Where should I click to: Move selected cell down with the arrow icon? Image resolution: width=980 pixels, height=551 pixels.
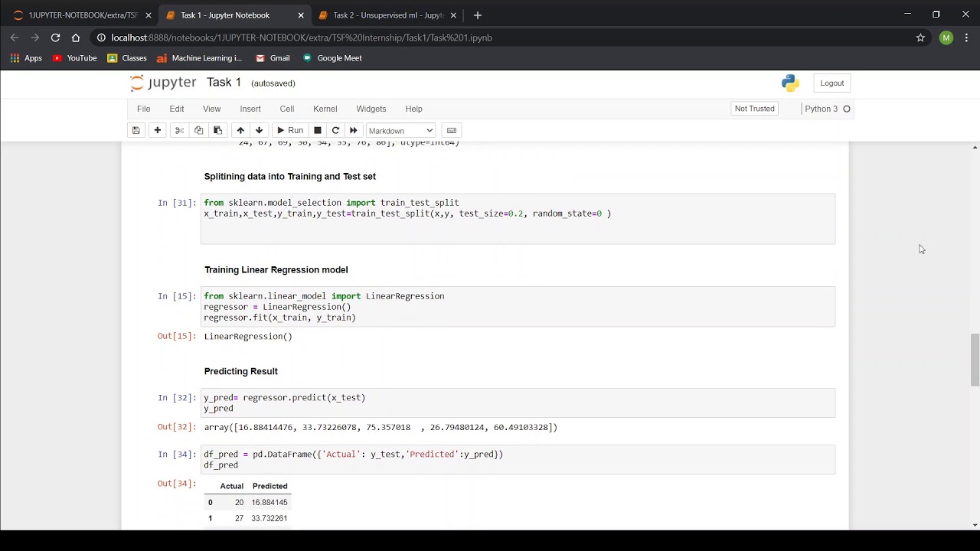pyautogui.click(x=259, y=130)
